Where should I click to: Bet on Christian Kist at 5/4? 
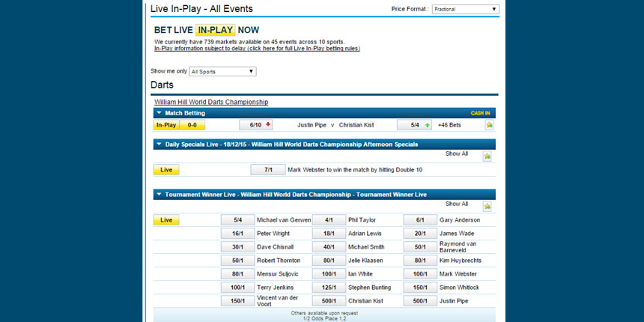pos(414,125)
